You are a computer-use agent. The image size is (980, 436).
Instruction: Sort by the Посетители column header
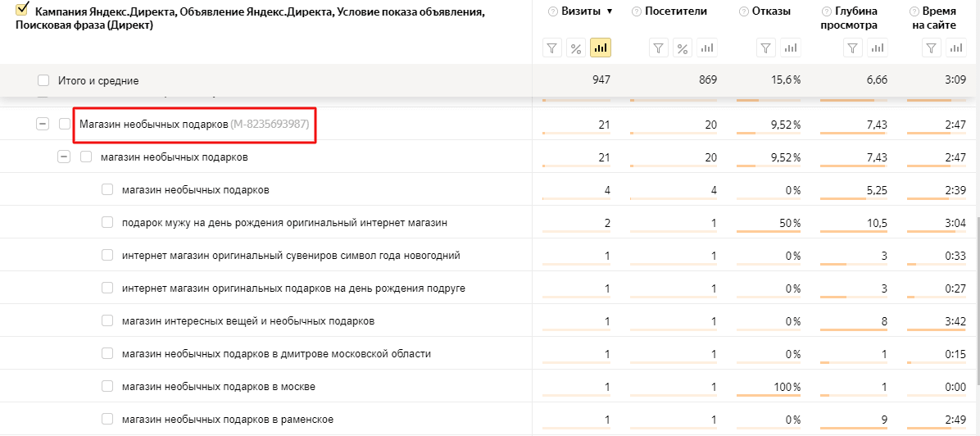tap(676, 11)
